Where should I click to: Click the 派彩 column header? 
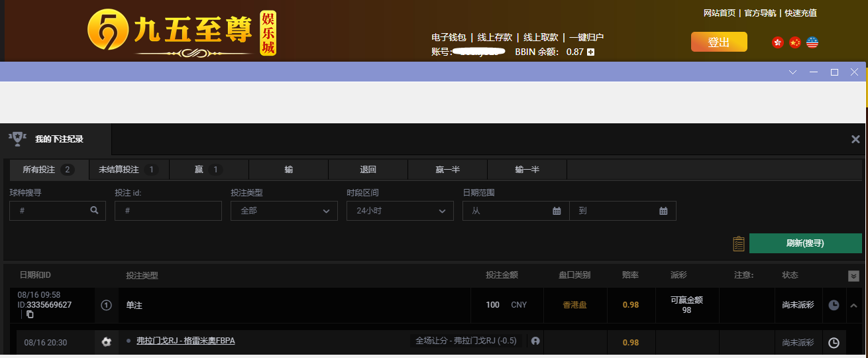679,275
